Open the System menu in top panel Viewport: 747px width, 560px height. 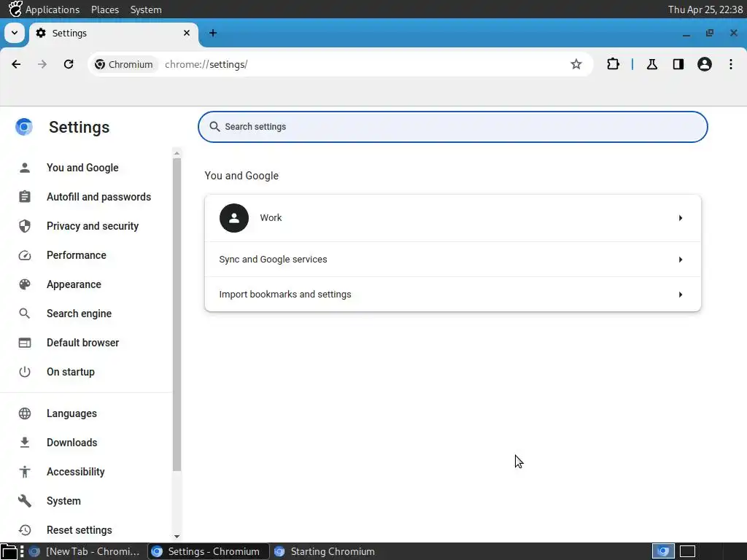tap(146, 9)
